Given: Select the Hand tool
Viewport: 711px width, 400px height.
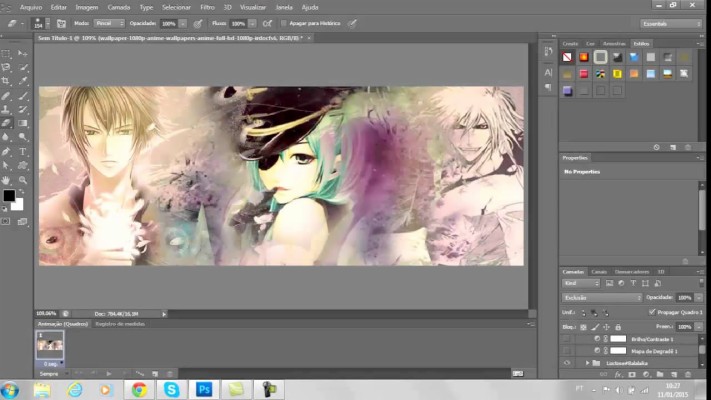Looking at the screenshot, I should (7, 180).
